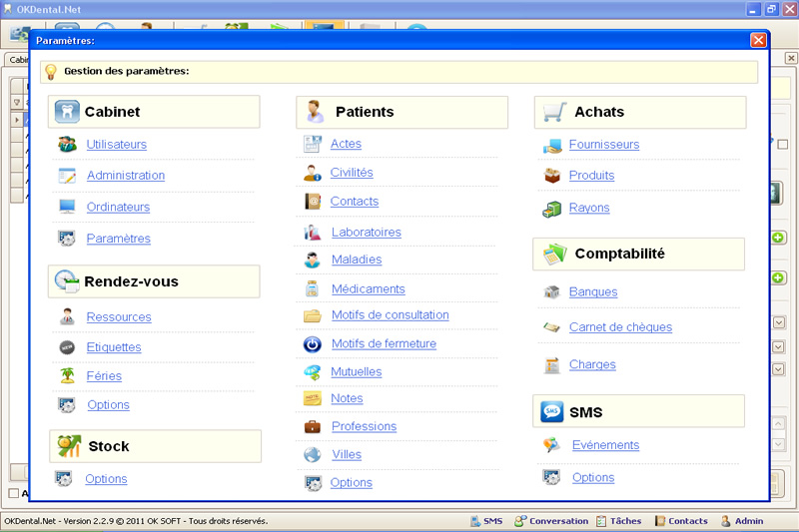This screenshot has height=532, width=799.
Task: Click the Paramètres gear icon under Cabinet
Action: click(x=67, y=239)
